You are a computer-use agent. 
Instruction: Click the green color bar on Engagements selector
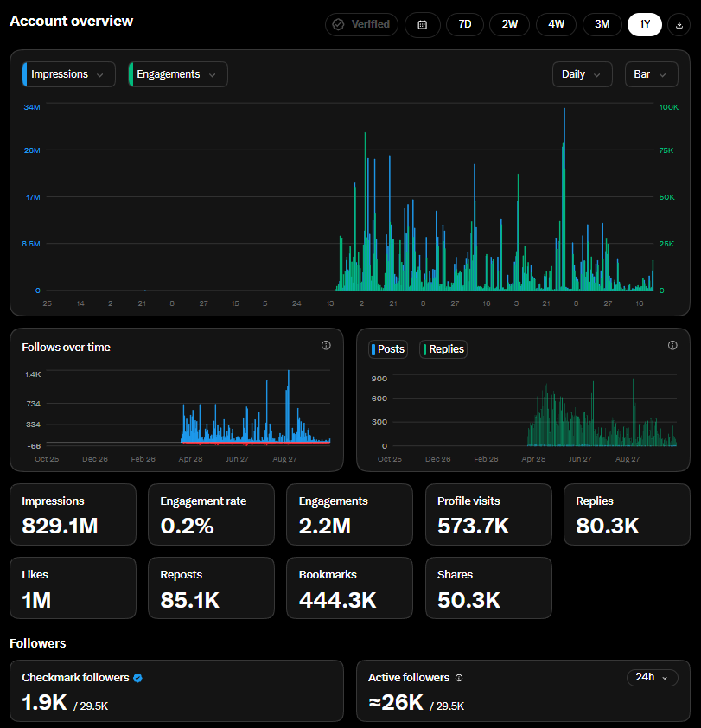point(131,74)
